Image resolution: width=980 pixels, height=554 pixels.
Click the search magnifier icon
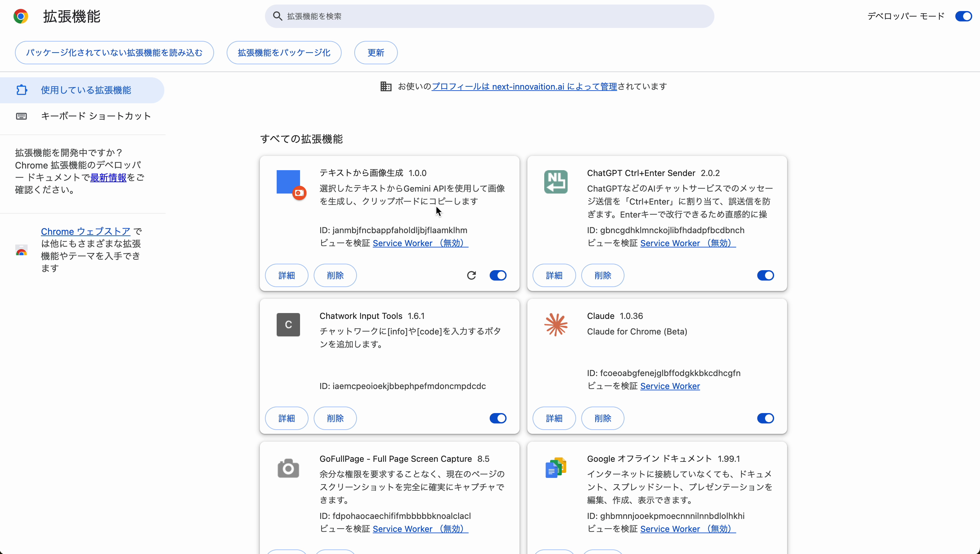278,16
